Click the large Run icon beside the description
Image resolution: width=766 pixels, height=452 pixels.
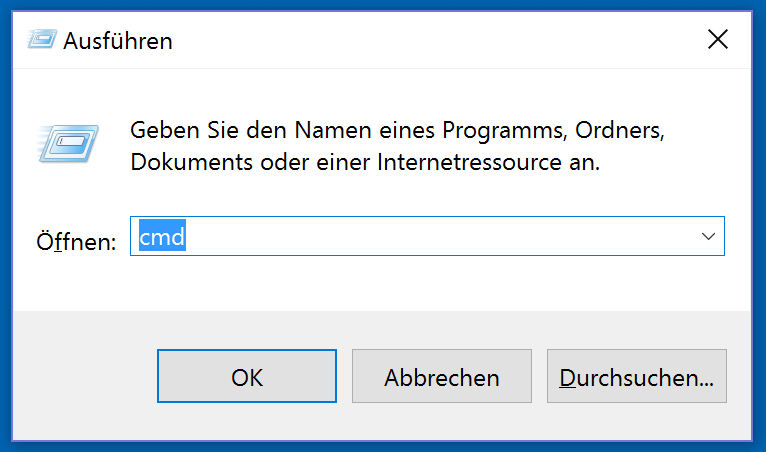coord(67,142)
